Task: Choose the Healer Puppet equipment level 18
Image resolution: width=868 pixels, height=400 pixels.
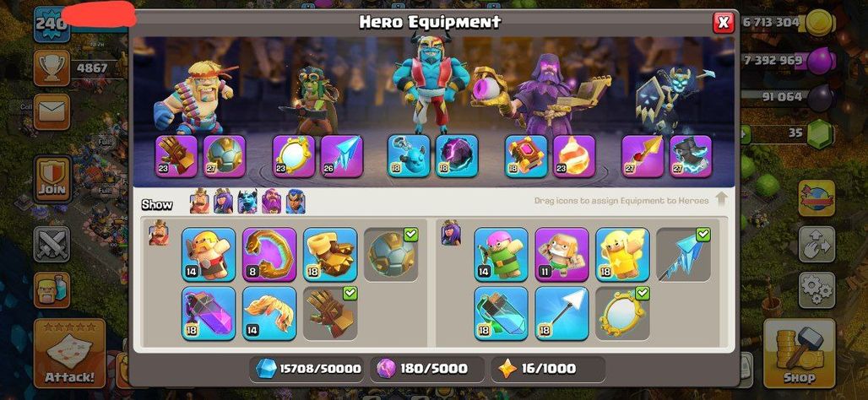Action: 623,255
